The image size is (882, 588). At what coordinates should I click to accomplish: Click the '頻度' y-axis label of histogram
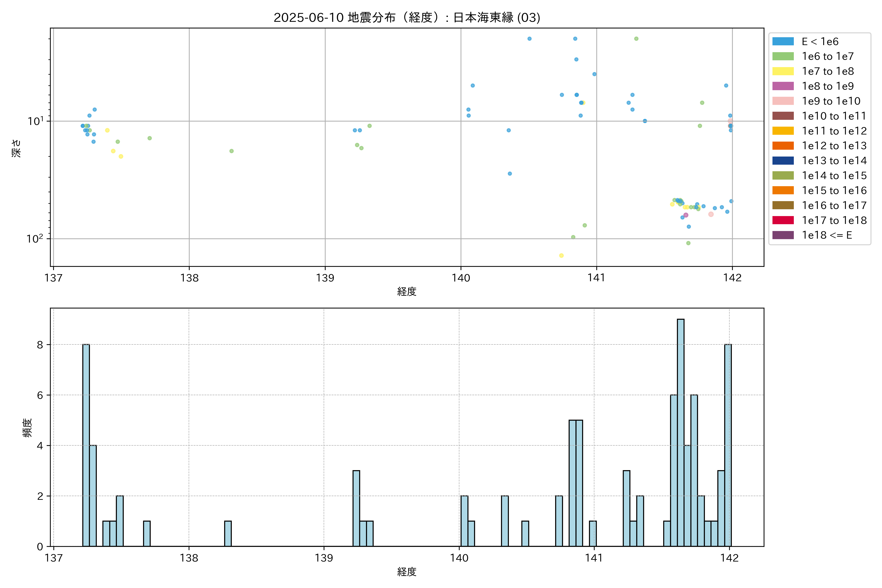click(27, 428)
